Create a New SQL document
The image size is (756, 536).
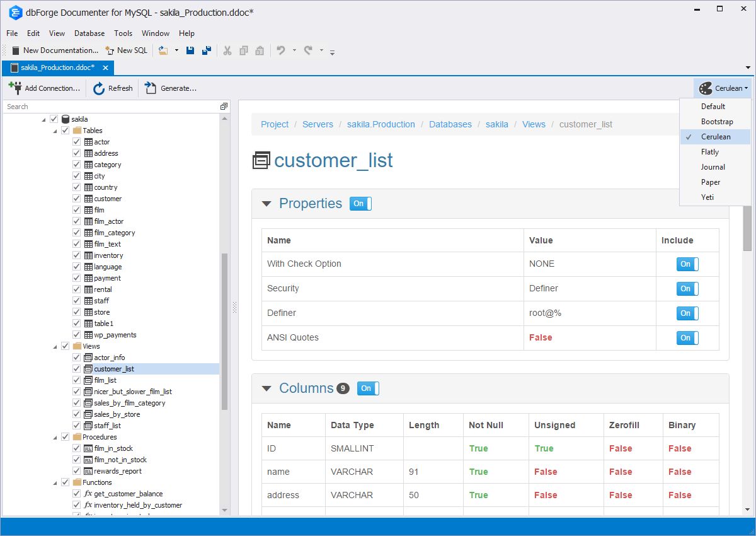click(126, 50)
